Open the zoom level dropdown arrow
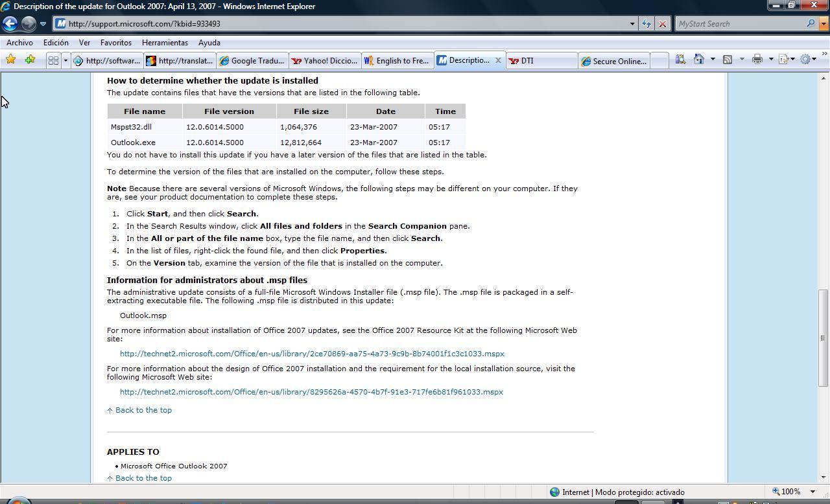 [x=812, y=492]
